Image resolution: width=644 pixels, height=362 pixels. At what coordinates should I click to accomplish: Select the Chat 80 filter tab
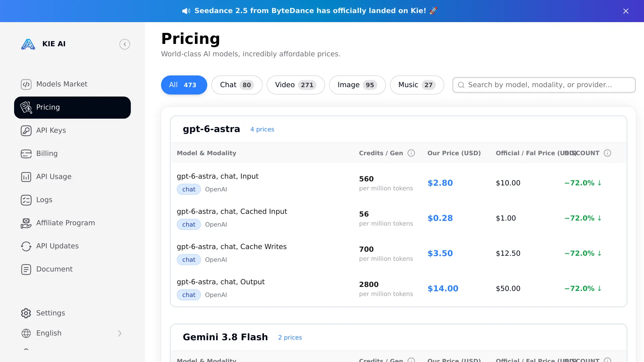pyautogui.click(x=237, y=85)
